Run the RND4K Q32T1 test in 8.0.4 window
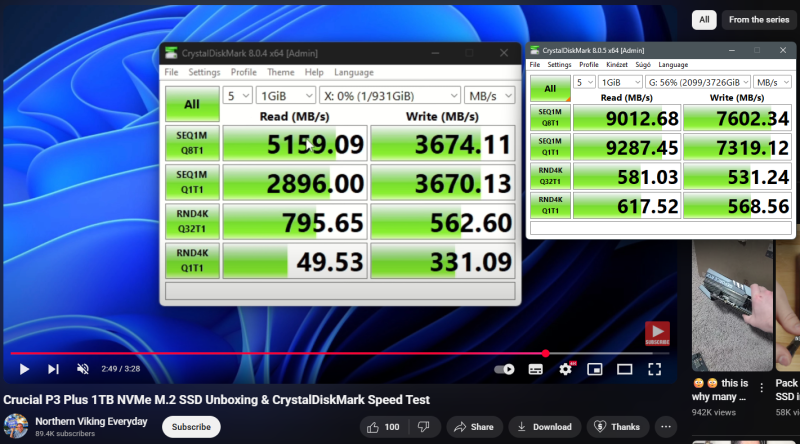 pyautogui.click(x=192, y=221)
